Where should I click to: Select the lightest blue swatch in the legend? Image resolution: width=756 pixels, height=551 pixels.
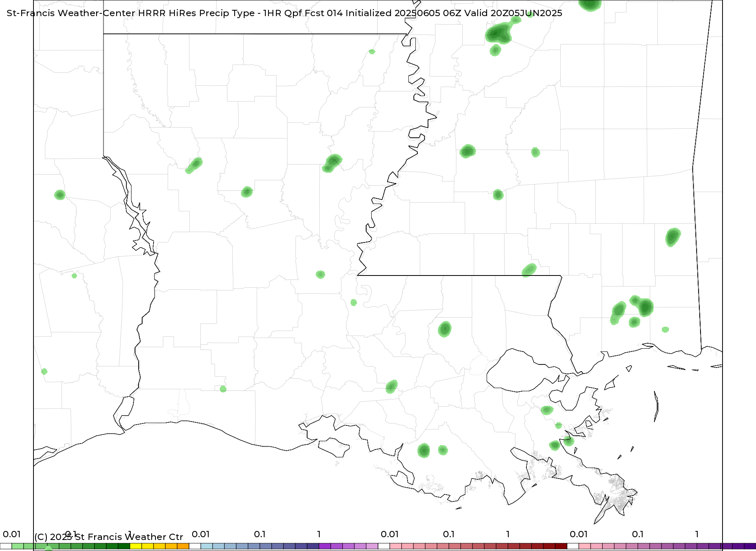point(207,546)
